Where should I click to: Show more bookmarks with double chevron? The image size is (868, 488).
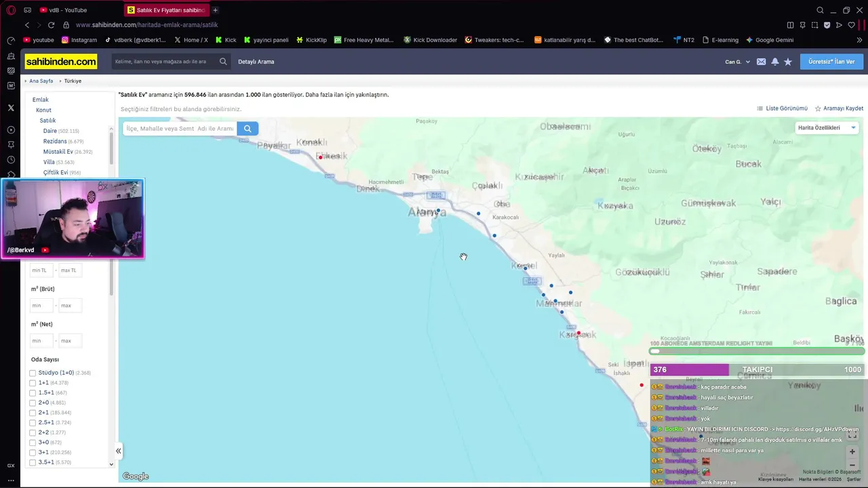point(859,40)
